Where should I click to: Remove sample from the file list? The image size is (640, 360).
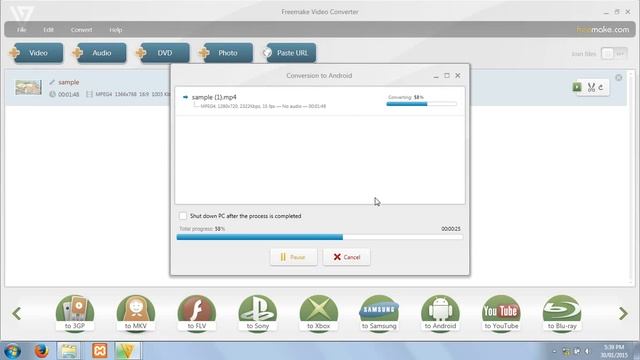coord(619,78)
